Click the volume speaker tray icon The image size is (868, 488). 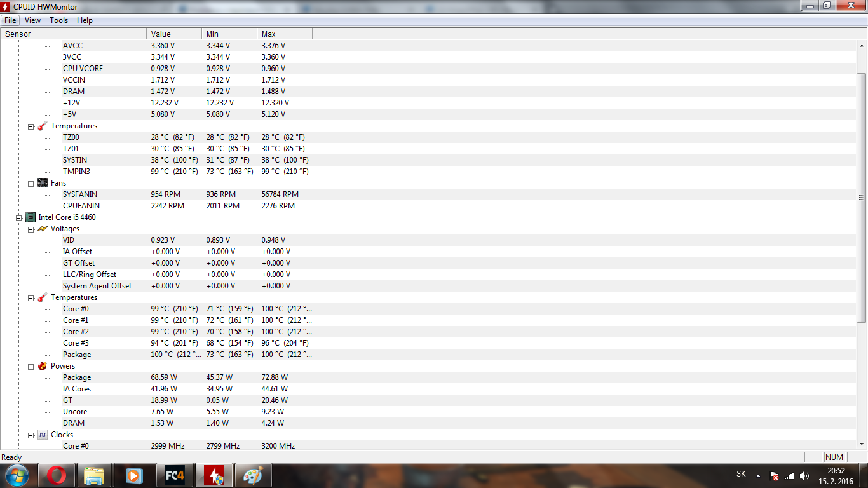tap(804, 475)
